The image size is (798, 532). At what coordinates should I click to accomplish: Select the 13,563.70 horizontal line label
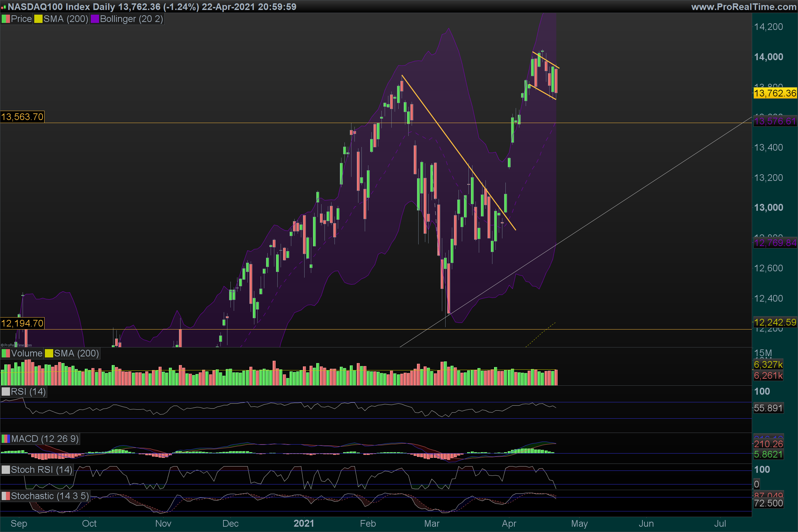point(22,117)
